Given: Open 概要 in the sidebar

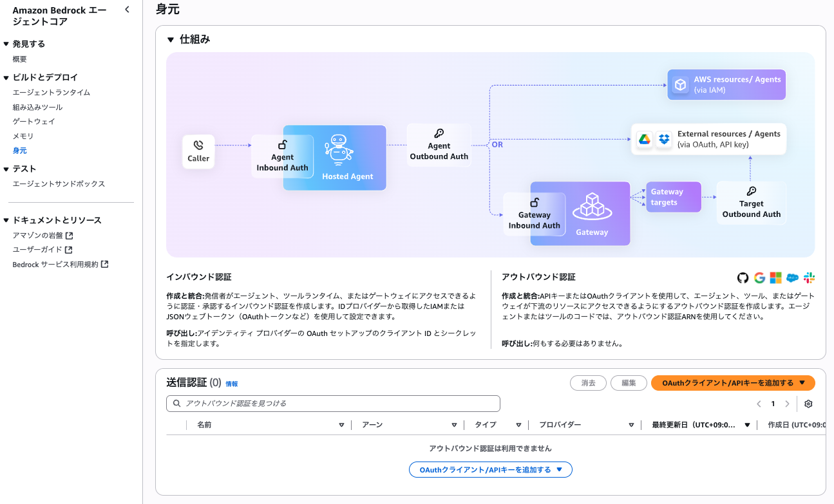Looking at the screenshot, I should pos(20,59).
